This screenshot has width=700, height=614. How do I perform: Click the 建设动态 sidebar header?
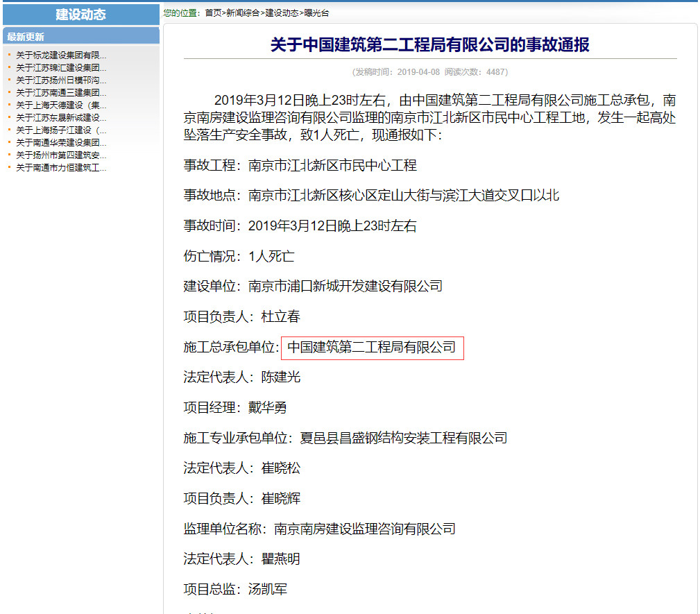[80, 15]
